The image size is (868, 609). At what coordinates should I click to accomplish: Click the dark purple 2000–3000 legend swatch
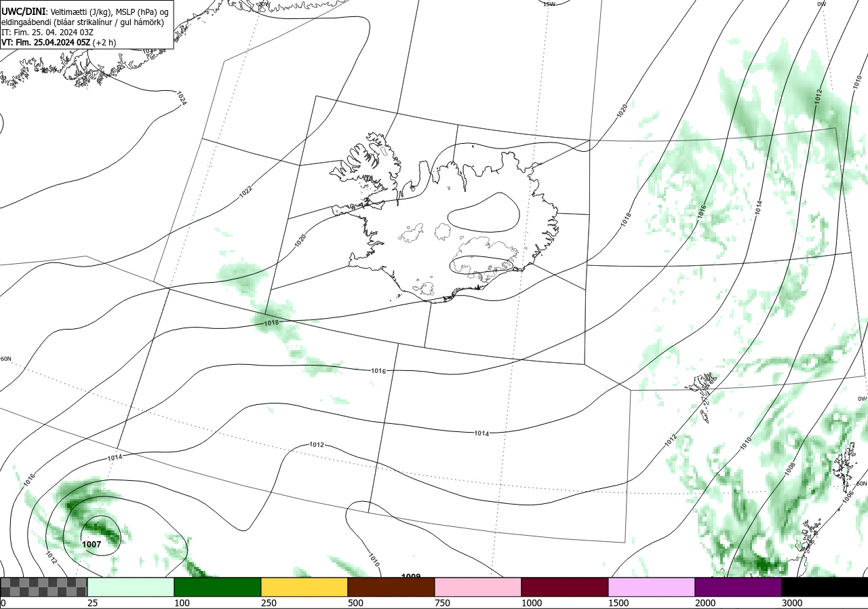coord(738,587)
